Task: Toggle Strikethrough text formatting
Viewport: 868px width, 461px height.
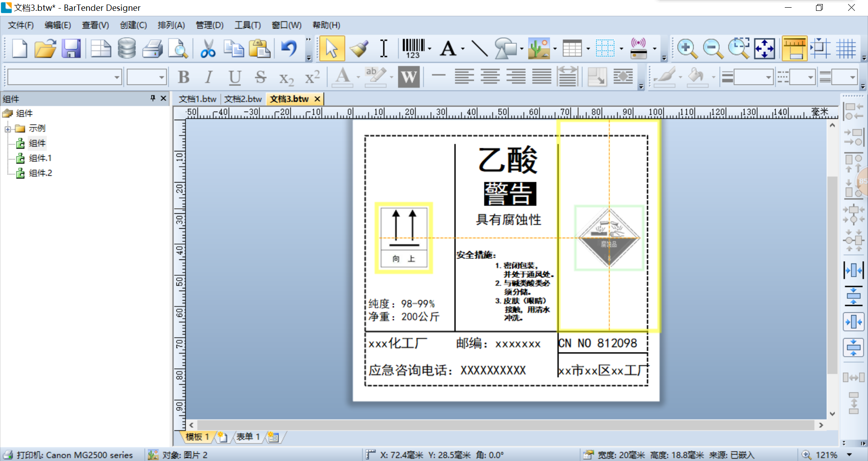Action: pyautogui.click(x=260, y=77)
